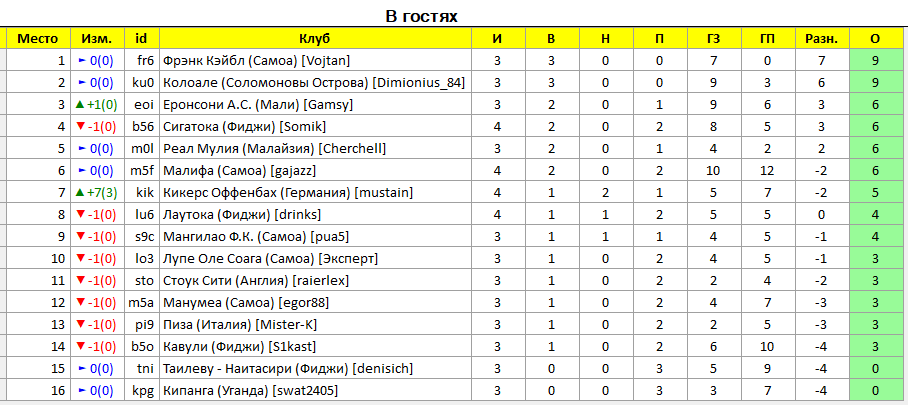Click blue arrow in Реал Мулия row
This screenshot has height=405, width=908.
click(81, 149)
